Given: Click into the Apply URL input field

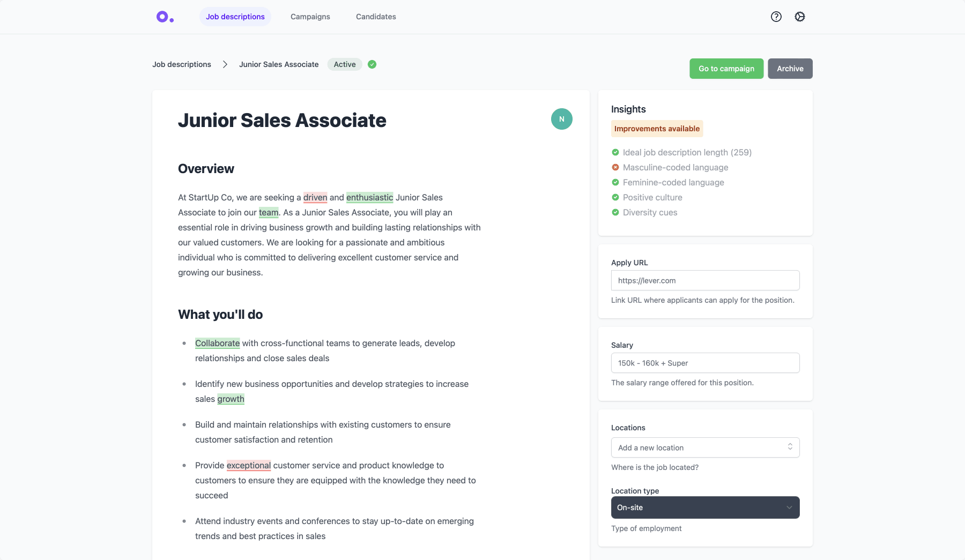Looking at the screenshot, I should (x=705, y=280).
